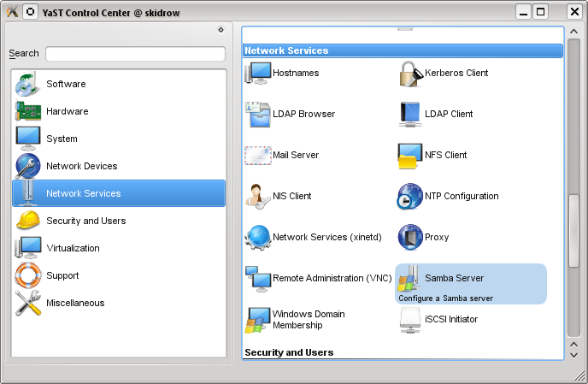Open the Support lifebuoy icon
Viewport: 588px width, 384px height.
(x=28, y=275)
